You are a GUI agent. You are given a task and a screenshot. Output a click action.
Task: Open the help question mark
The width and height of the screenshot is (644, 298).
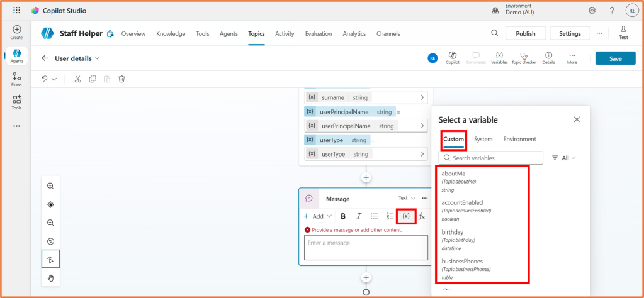pyautogui.click(x=612, y=11)
